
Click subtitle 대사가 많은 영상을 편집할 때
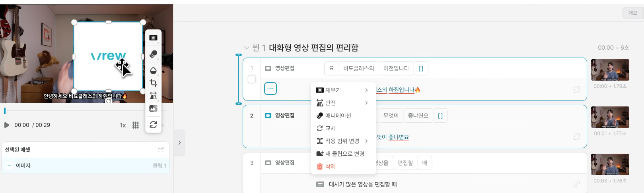363,184
